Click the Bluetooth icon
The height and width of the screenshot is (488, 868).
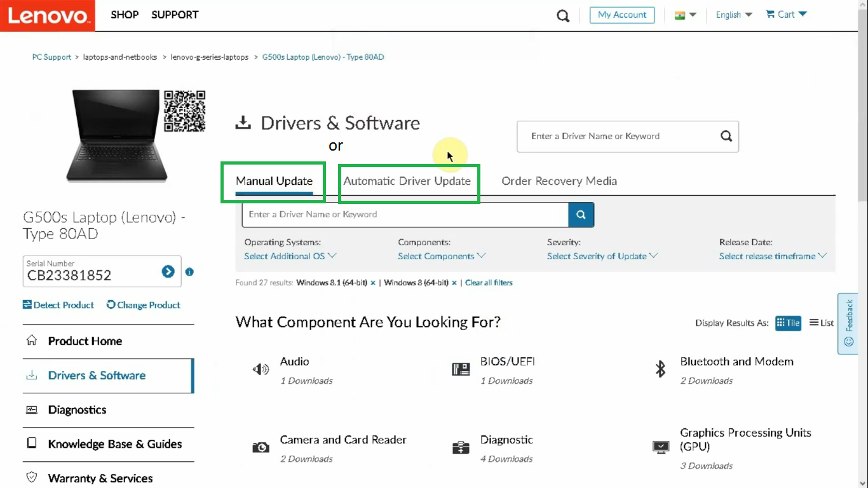tap(660, 369)
